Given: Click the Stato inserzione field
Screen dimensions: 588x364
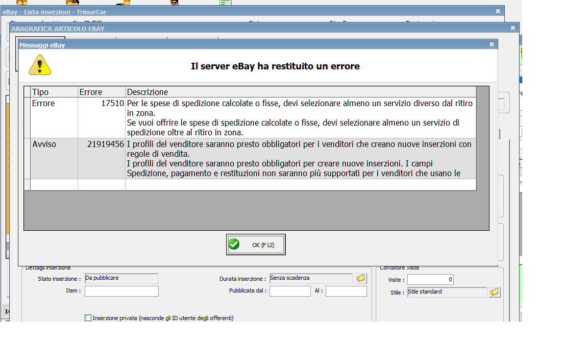Looking at the screenshot, I should click(x=121, y=278).
